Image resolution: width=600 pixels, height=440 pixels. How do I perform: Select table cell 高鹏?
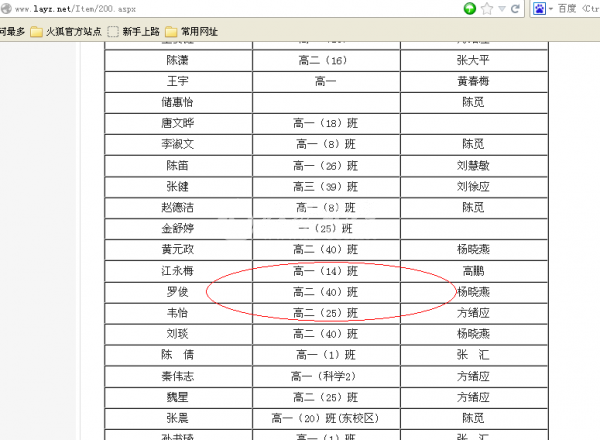(x=473, y=271)
